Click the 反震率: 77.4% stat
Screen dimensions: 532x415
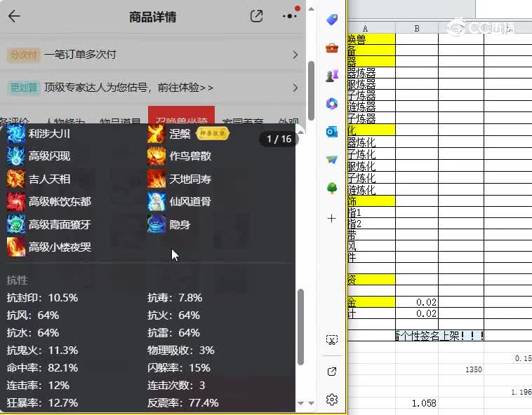(183, 403)
